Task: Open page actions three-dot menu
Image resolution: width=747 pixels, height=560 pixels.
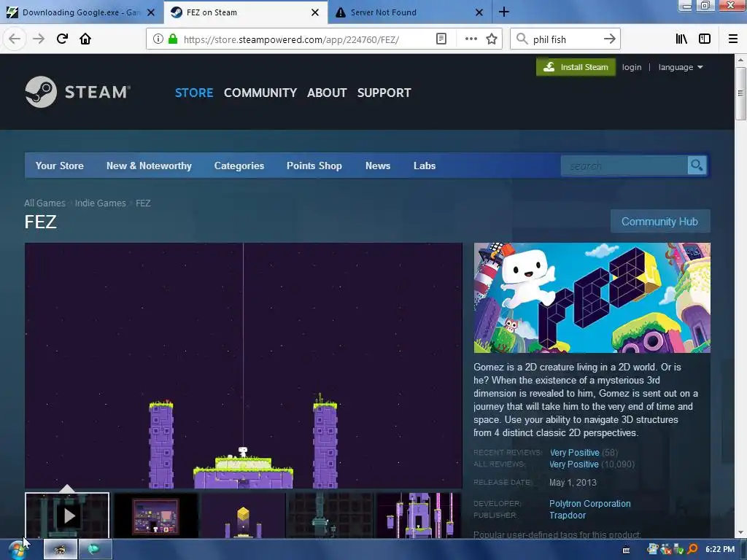Action: [x=471, y=39]
